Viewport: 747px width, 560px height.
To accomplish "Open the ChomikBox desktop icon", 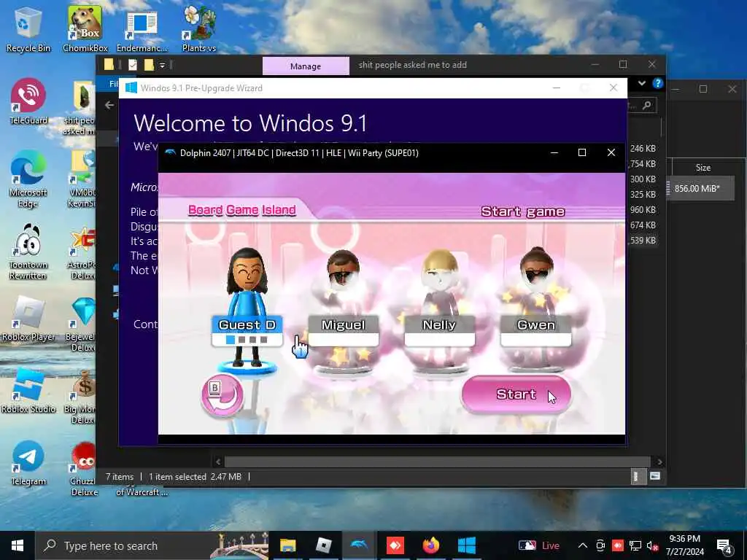I will pyautogui.click(x=85, y=29).
